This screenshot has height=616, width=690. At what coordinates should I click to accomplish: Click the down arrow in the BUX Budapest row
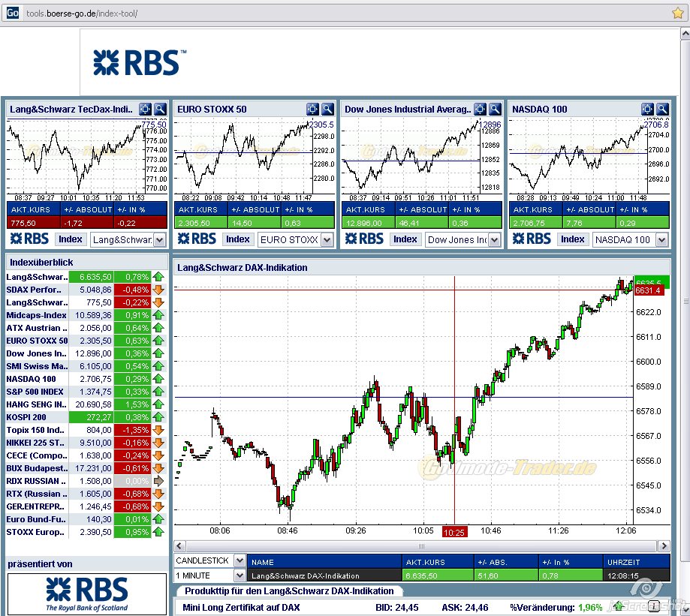click(158, 468)
